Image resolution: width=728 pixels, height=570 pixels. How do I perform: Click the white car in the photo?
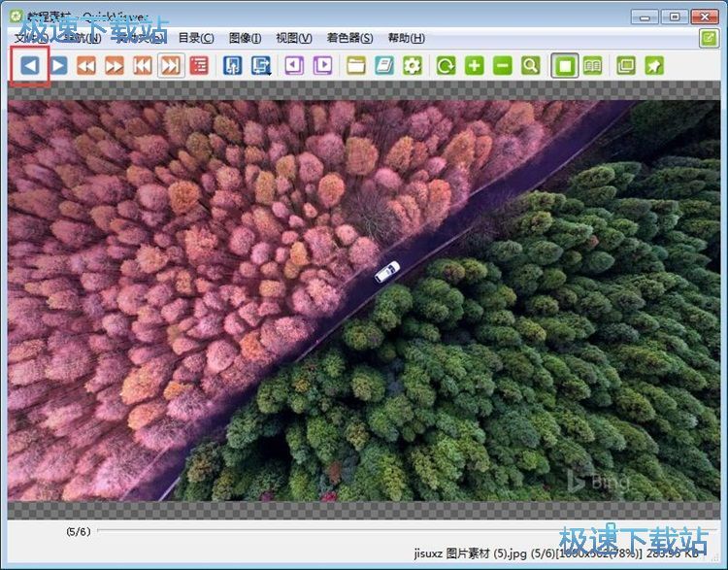387,271
